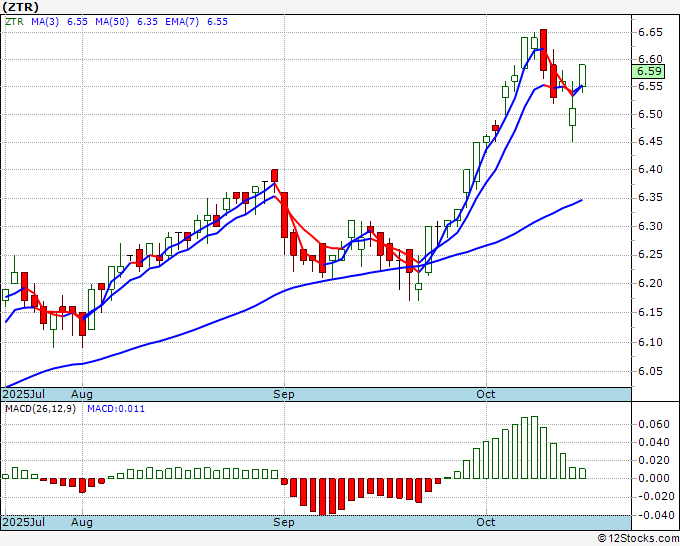680x546 pixels.
Task: Click the tall red candlestick at October peak
Action: pyautogui.click(x=543, y=50)
